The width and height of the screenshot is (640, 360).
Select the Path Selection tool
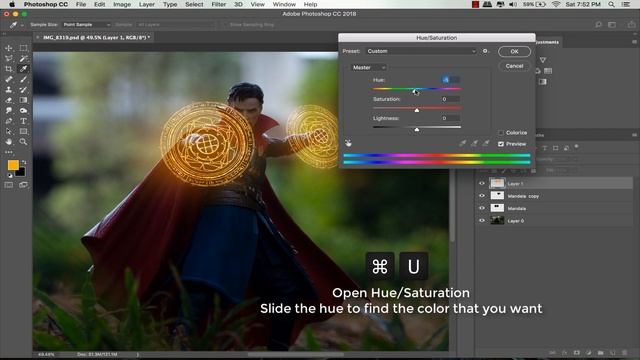(x=9, y=131)
